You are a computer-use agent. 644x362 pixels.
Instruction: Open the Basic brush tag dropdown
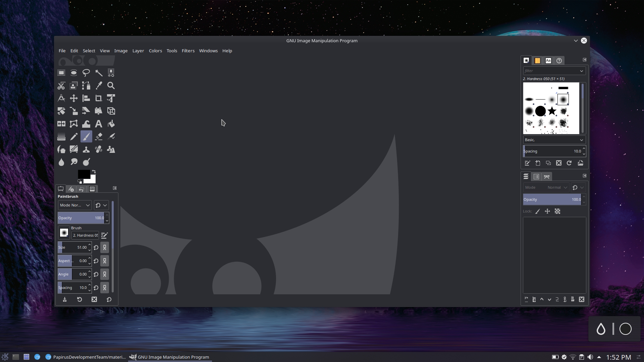[x=554, y=140]
